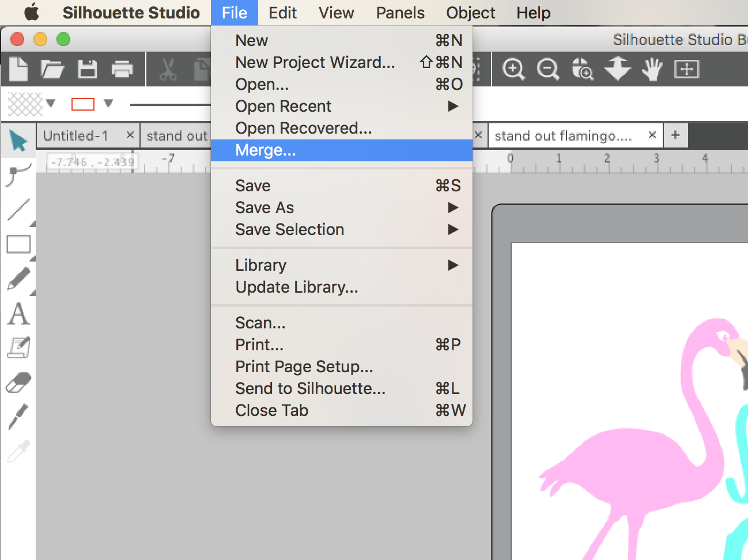Click the Drag Zoom arrows icon
748x560 pixels.
coord(617,69)
